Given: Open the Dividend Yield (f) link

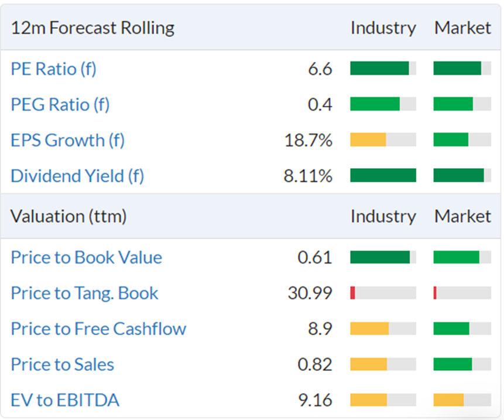Looking at the screenshot, I should 77,176.
